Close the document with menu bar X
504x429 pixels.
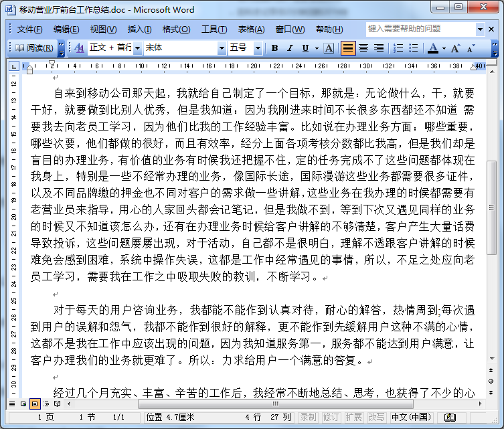coord(491,29)
